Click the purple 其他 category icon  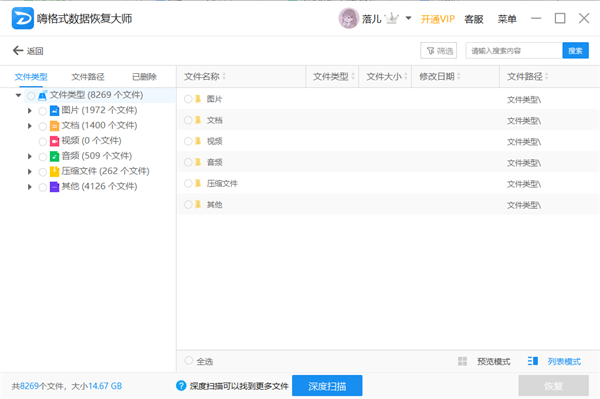point(54,187)
